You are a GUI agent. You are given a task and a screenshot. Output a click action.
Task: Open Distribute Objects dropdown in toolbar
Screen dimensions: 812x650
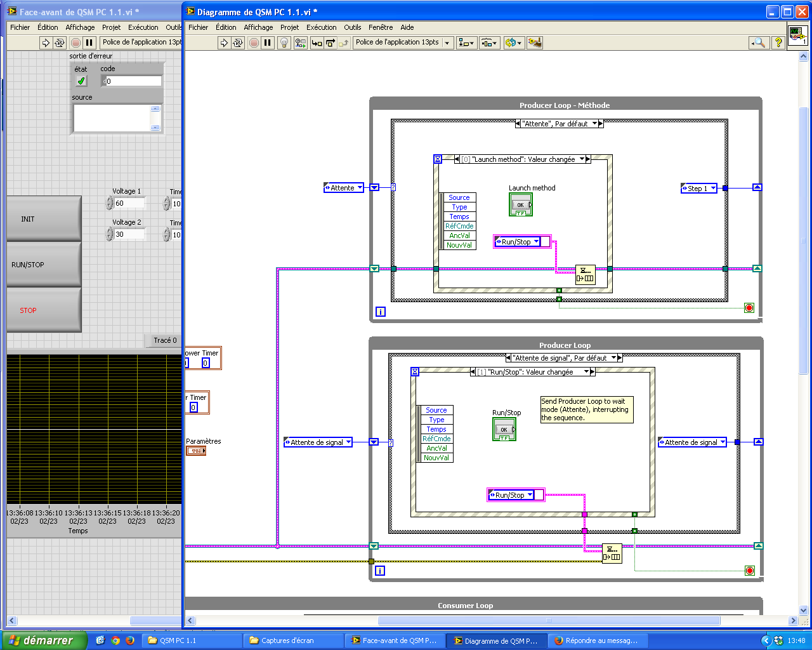coord(489,43)
